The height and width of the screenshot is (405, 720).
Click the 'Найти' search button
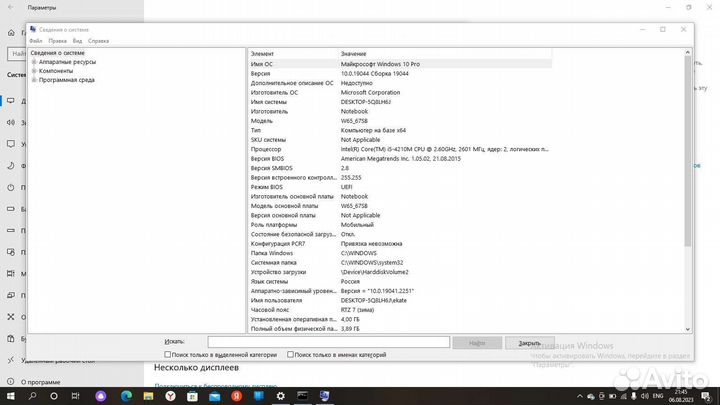(x=476, y=342)
